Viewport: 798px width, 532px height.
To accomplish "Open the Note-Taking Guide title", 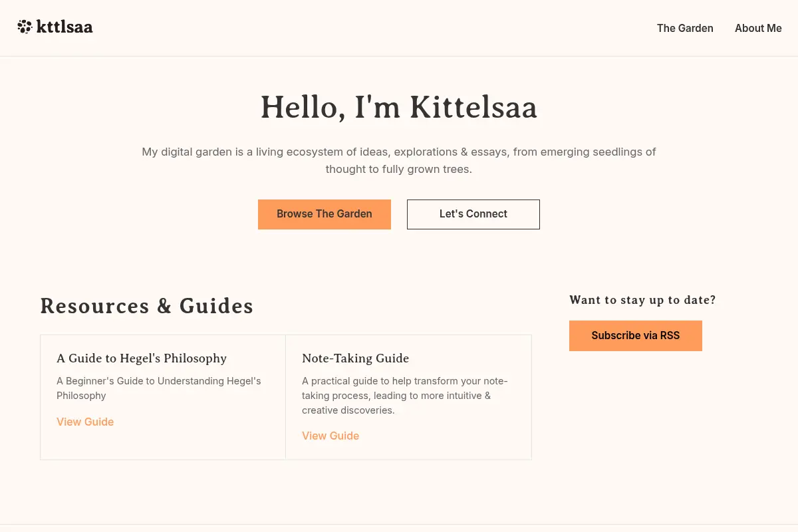I will (x=355, y=358).
